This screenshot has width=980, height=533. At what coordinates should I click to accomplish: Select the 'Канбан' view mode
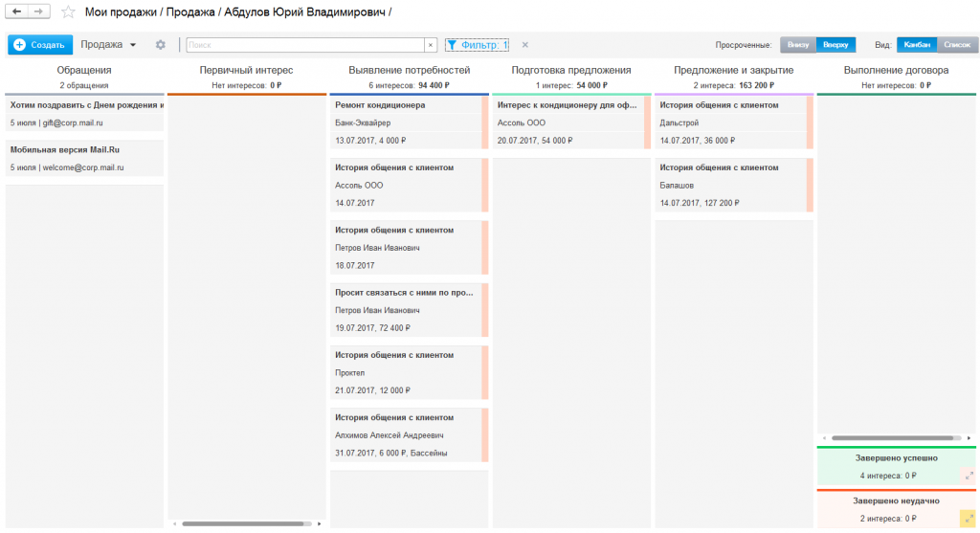point(917,45)
